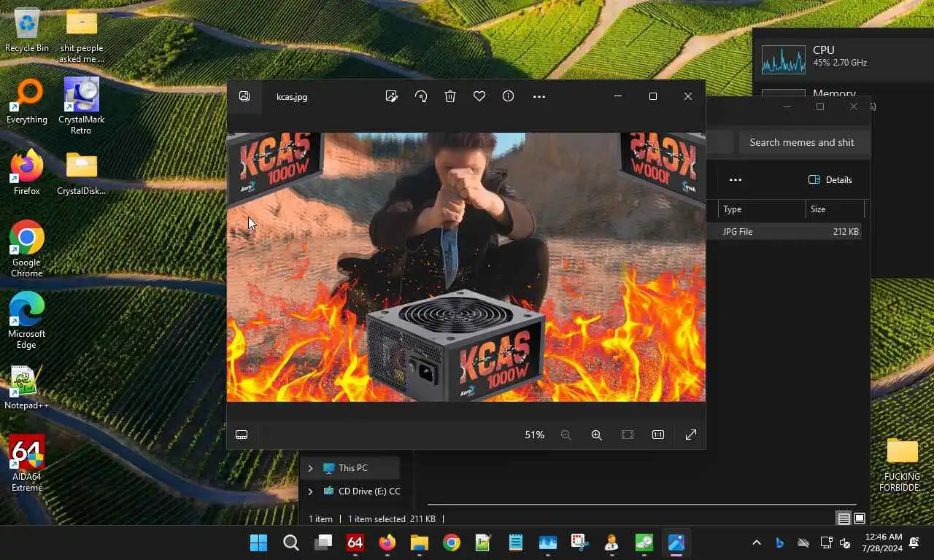Screen dimensions: 934x560
Task: Select This PC in the navigation pane
Action: coord(352,468)
